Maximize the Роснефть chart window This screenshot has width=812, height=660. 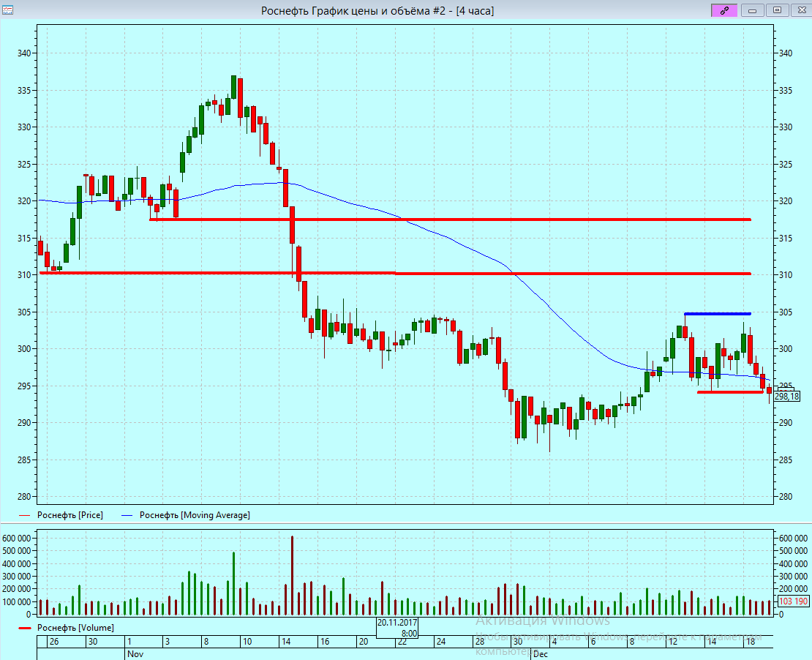[778, 10]
